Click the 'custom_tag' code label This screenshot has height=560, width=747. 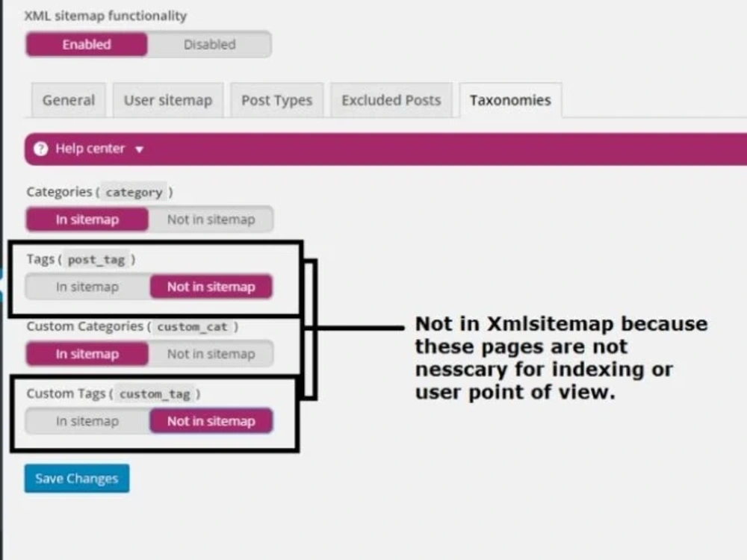155,393
